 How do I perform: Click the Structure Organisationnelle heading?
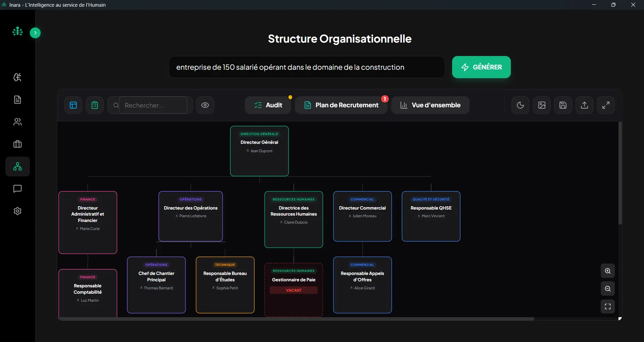click(340, 39)
